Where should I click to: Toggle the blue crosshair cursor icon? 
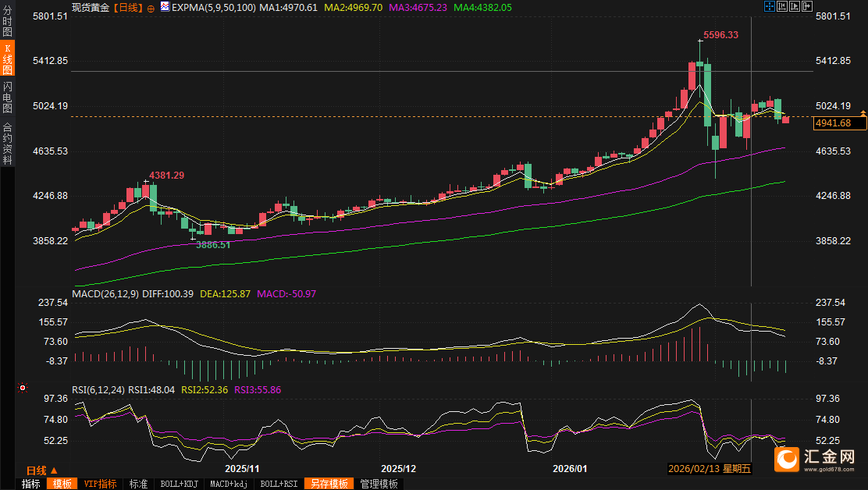point(769,6)
